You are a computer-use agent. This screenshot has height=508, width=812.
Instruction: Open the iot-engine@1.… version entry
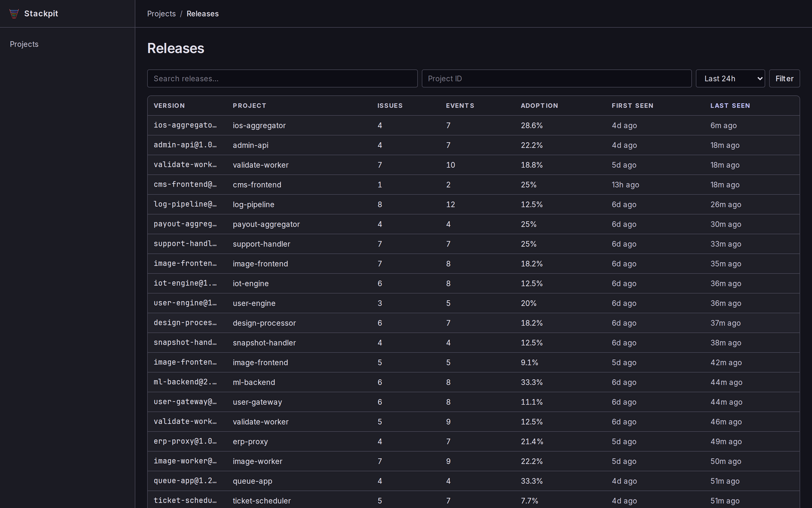185,284
